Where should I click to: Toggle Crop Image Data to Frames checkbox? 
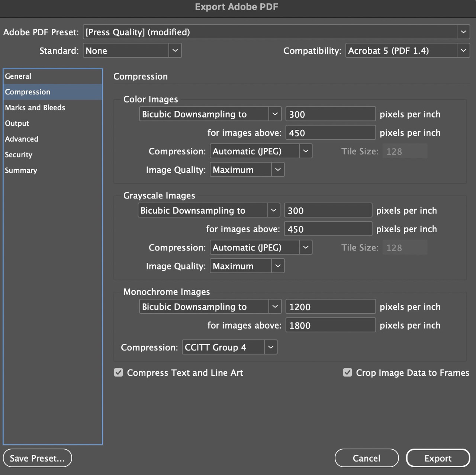click(347, 372)
